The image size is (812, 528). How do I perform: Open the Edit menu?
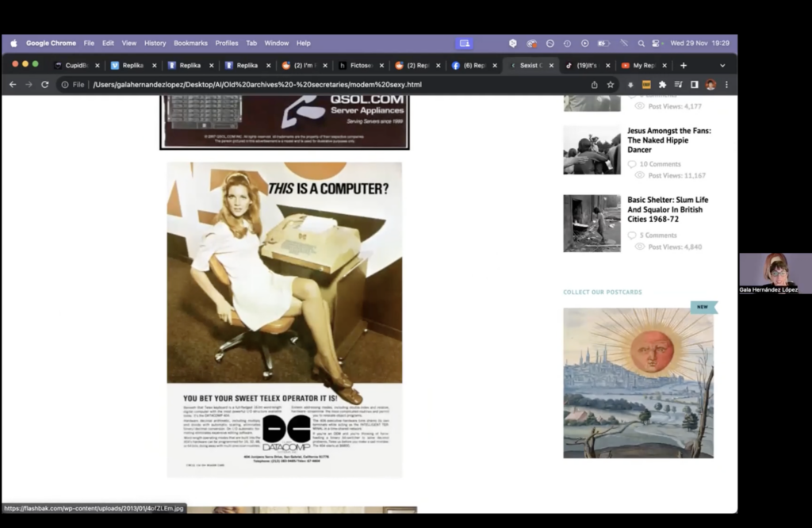tap(108, 44)
